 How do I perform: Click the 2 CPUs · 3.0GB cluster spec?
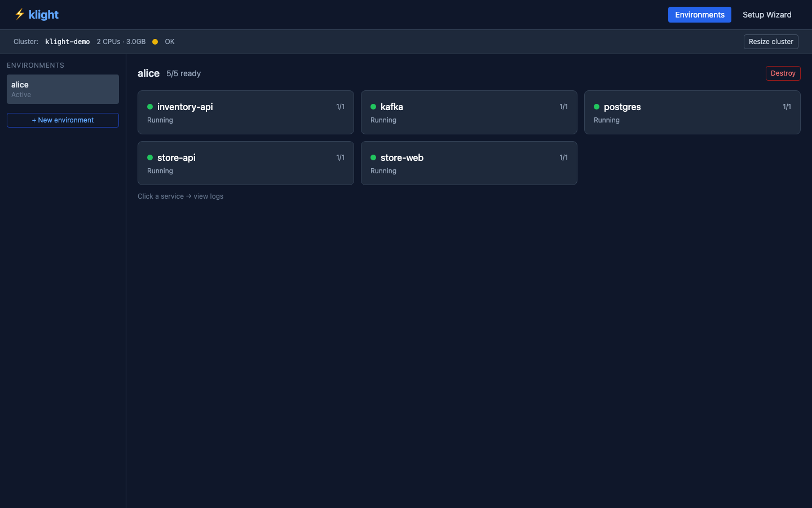pos(121,42)
